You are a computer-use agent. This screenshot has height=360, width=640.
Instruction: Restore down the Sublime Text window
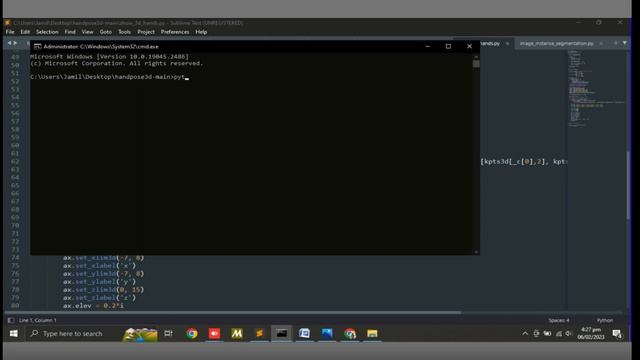point(599,22)
